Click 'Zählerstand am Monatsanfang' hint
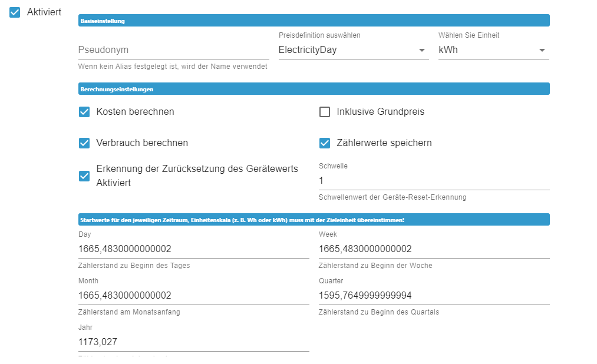Screen dimensions: 597x364 coord(129,312)
